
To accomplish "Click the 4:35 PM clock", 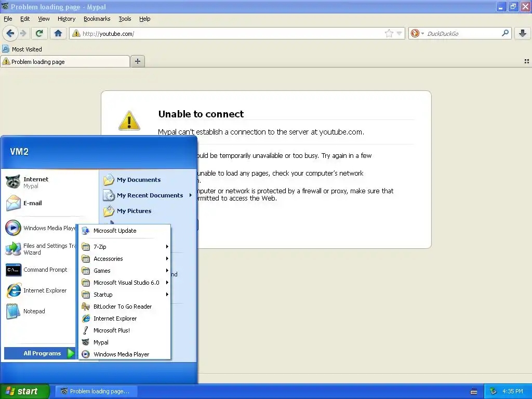I will [513, 392].
